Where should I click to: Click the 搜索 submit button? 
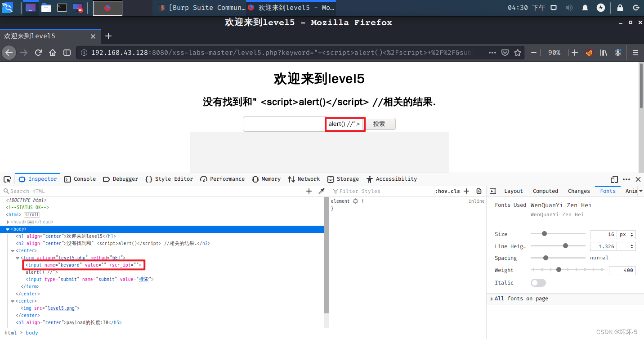point(379,124)
